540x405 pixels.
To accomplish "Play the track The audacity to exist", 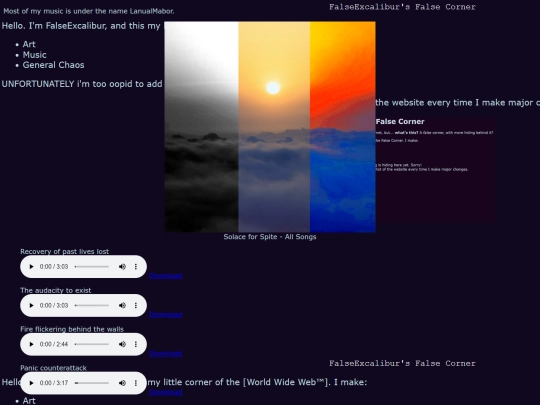I will click(31, 305).
